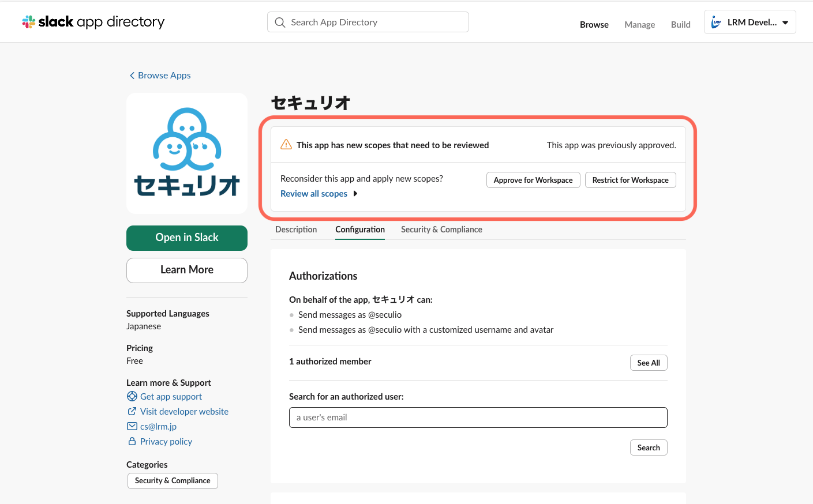Click "This app was previously approved." text
813x504 pixels.
(612, 145)
